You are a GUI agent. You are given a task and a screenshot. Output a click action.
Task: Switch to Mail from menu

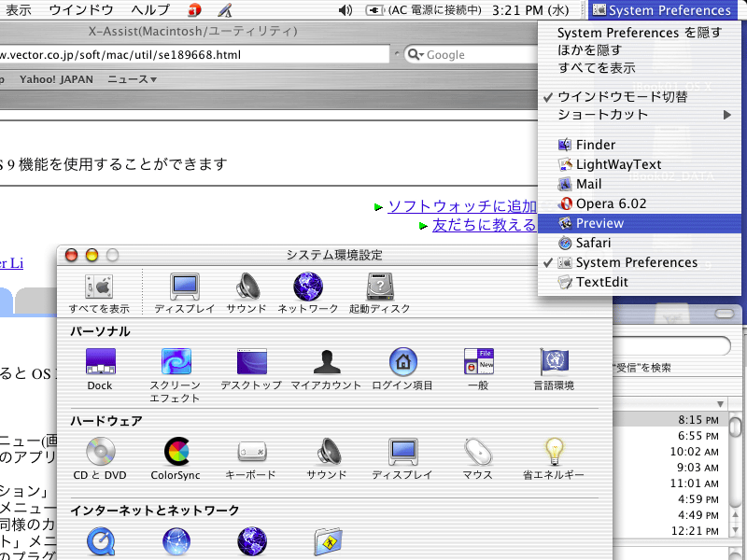[640, 184]
